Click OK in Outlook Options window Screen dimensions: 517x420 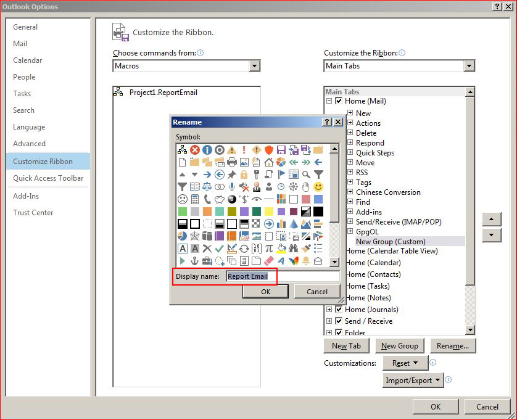point(436,407)
